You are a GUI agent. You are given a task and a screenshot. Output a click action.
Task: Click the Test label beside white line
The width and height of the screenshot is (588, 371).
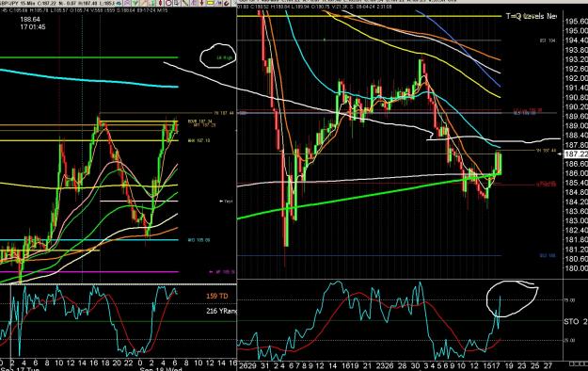[227, 202]
